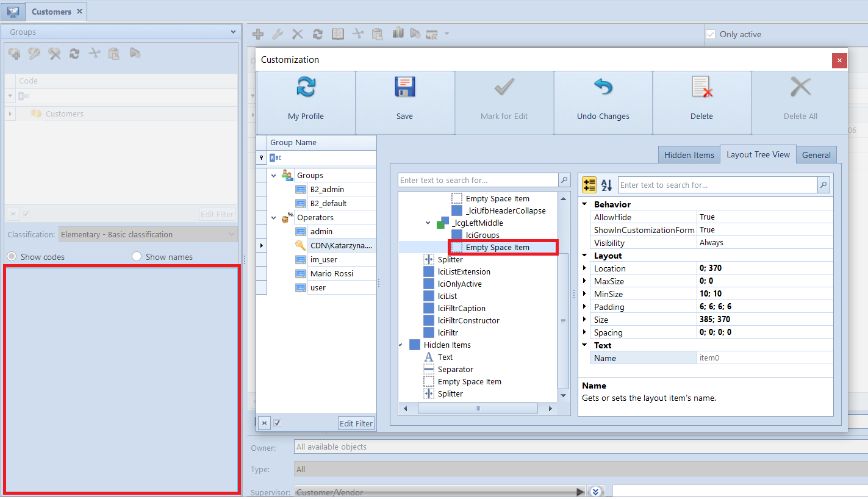Toggle the filter checkbox beside Edit Filter in the Customization window
Viewport: 868px width, 499px height.
[278, 423]
